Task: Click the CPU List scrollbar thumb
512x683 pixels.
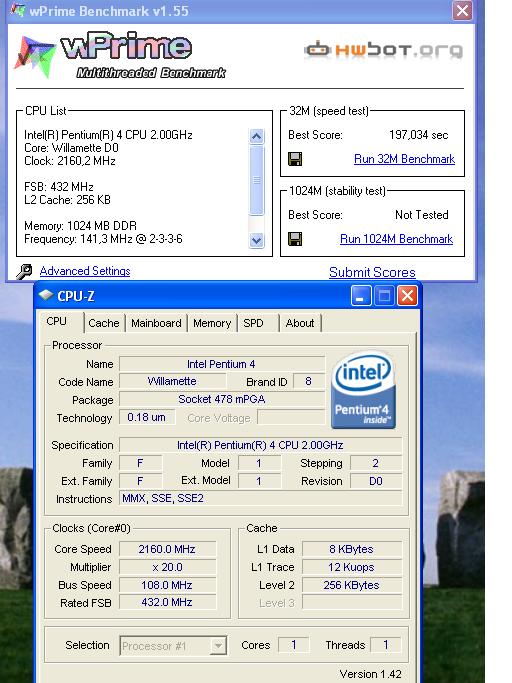Action: pyautogui.click(x=257, y=180)
